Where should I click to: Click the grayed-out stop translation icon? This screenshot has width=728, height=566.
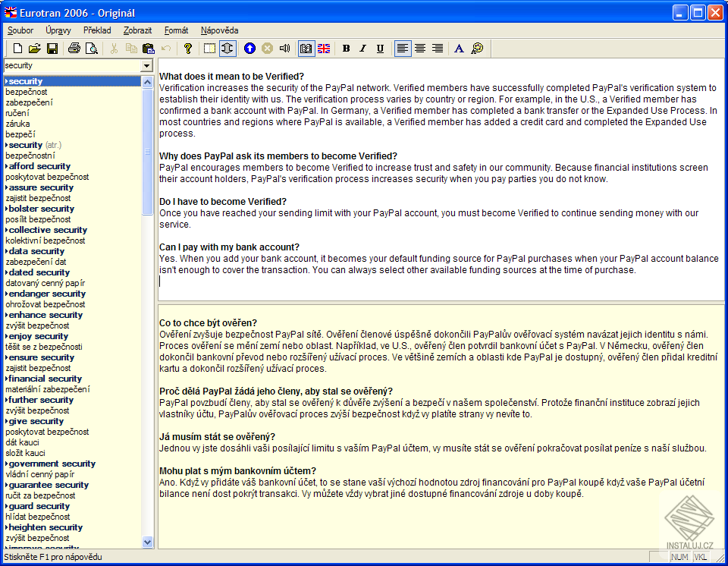(x=267, y=49)
